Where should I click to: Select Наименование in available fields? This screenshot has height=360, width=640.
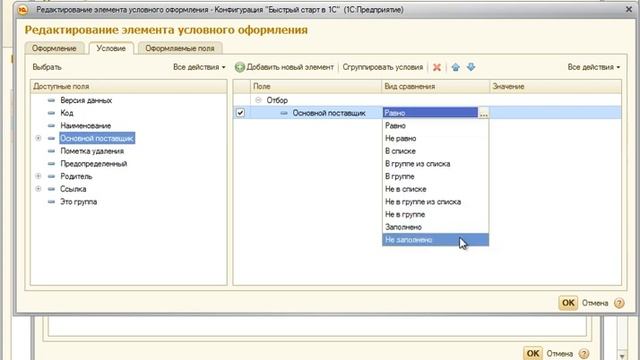86,125
